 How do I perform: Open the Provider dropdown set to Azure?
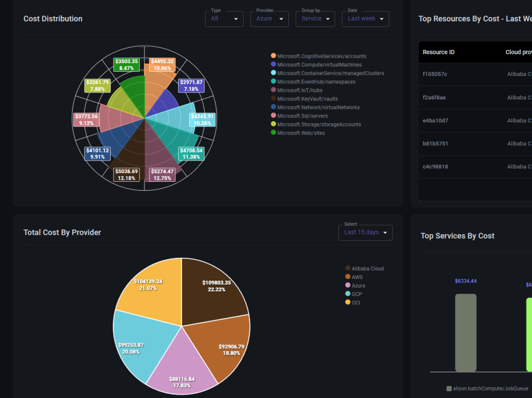click(269, 19)
